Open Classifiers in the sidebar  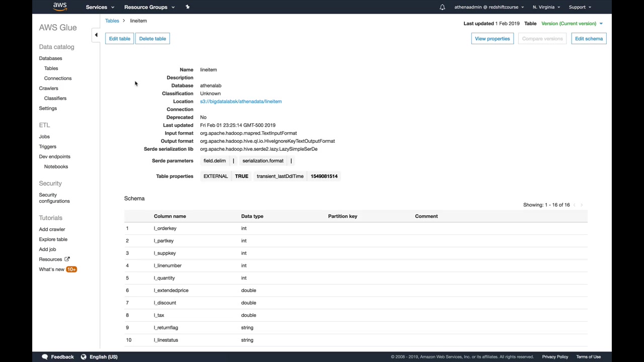coord(55,99)
